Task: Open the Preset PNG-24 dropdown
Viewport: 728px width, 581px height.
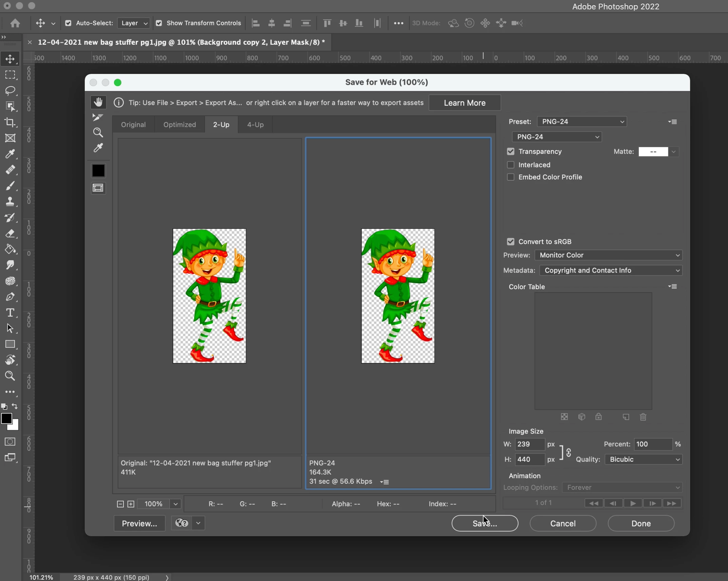Action: (x=582, y=122)
